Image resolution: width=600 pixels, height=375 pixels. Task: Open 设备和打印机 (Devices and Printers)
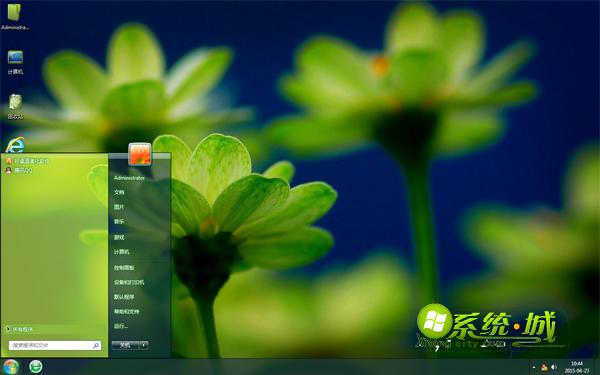coord(129,282)
